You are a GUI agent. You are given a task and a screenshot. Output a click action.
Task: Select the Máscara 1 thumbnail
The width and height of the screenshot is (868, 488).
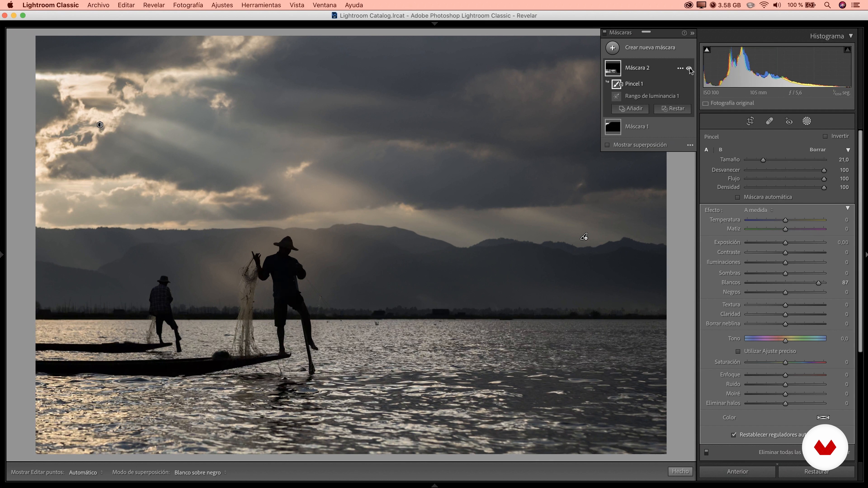pyautogui.click(x=613, y=127)
